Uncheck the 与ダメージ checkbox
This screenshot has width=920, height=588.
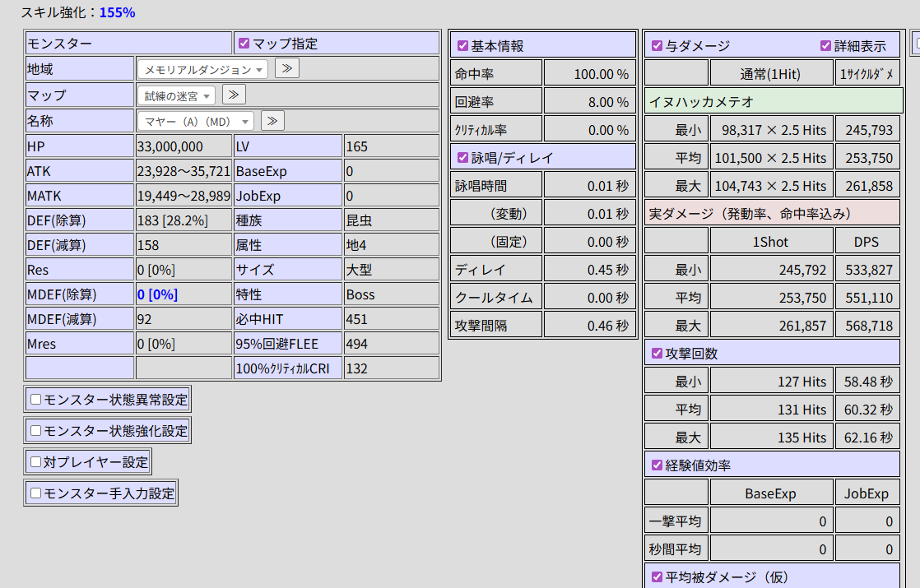pyautogui.click(x=657, y=46)
